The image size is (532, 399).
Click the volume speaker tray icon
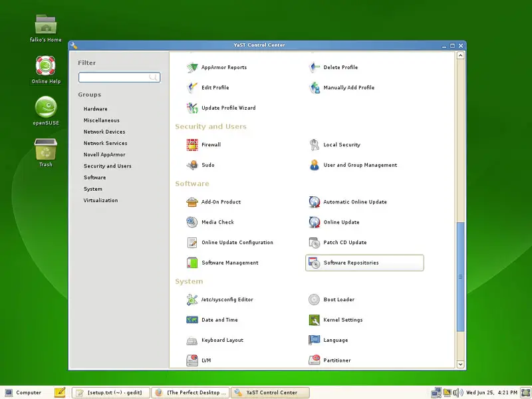click(458, 392)
